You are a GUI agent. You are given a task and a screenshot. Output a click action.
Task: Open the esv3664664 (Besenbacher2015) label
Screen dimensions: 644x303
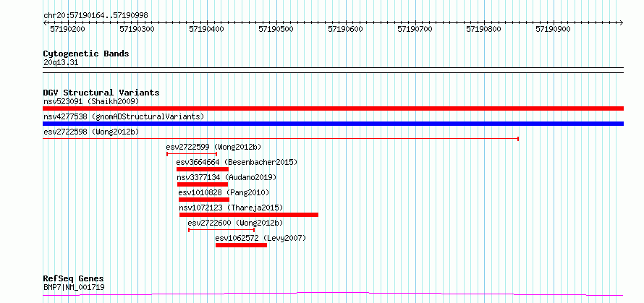tap(237, 162)
